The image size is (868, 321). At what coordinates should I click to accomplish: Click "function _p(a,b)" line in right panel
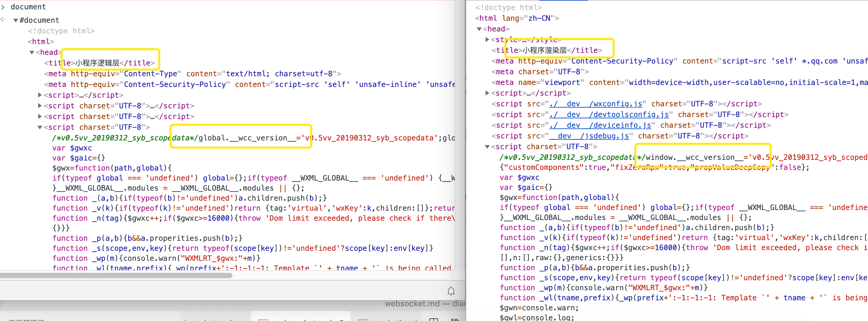point(595,267)
